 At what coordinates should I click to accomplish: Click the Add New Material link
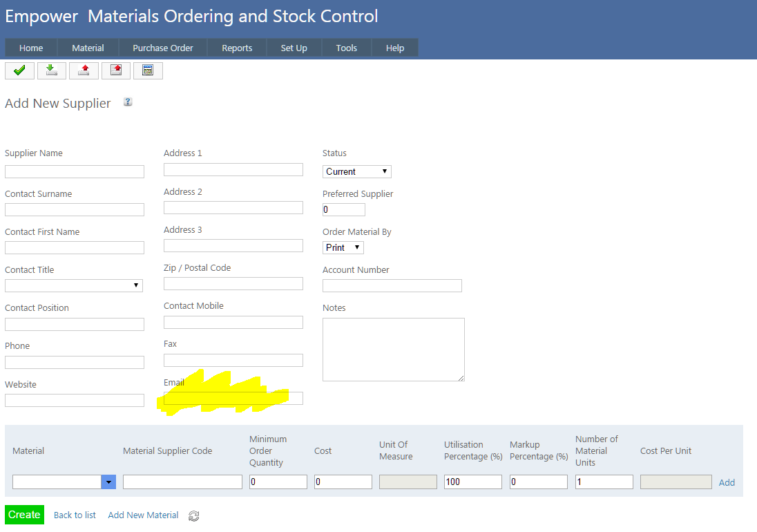pyautogui.click(x=143, y=515)
